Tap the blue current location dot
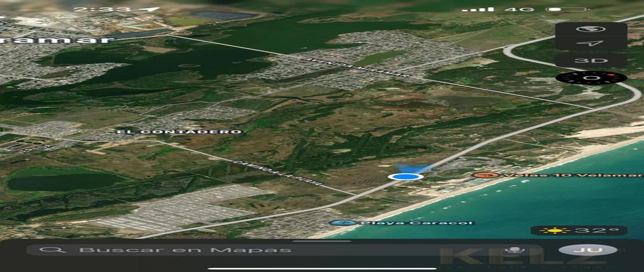This screenshot has height=272, width=644. (x=405, y=177)
